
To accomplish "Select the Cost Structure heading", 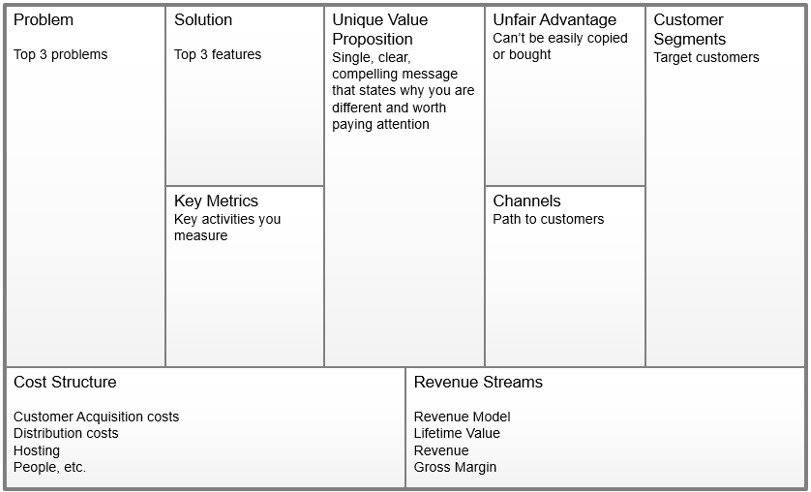I will (x=65, y=382).
